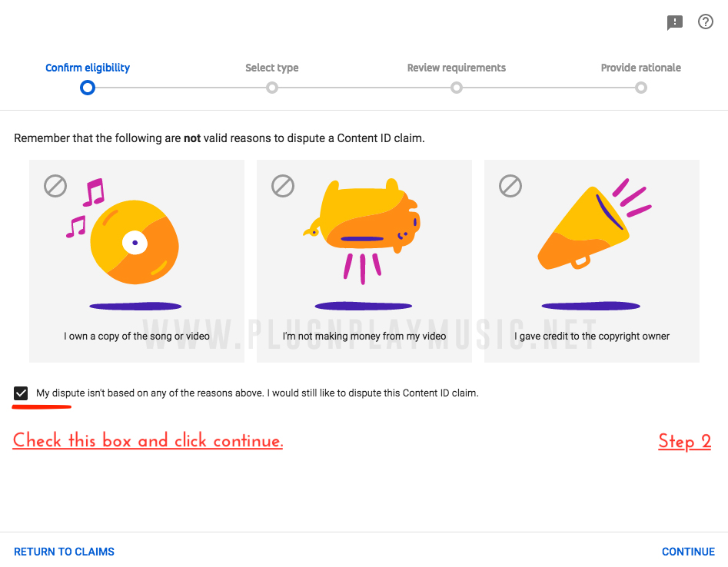Viewport: 728px width, 567px height.
Task: Click RETURN TO CLAIMS link
Action: point(64,552)
